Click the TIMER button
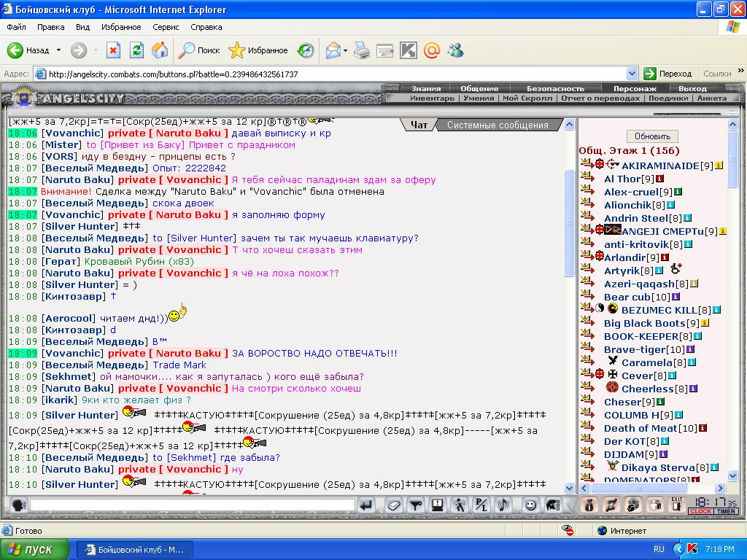Image resolution: width=747 pixels, height=560 pixels. [x=726, y=511]
